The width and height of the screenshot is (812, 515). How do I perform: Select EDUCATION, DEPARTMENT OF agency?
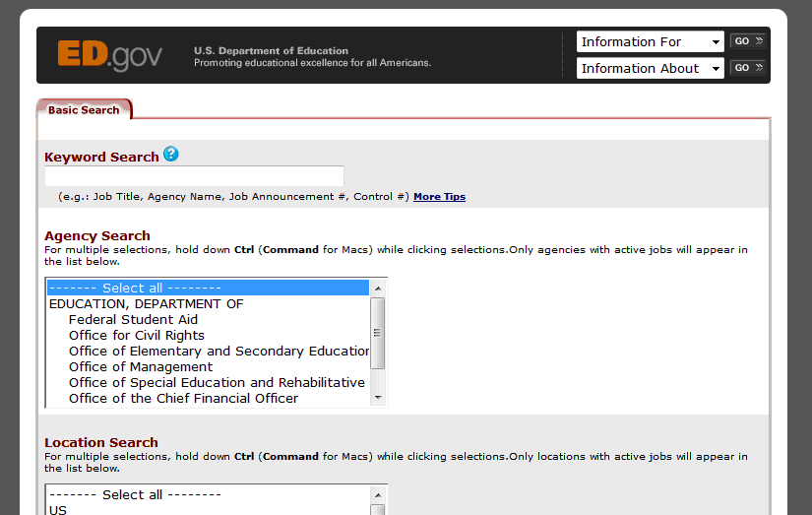coord(147,304)
